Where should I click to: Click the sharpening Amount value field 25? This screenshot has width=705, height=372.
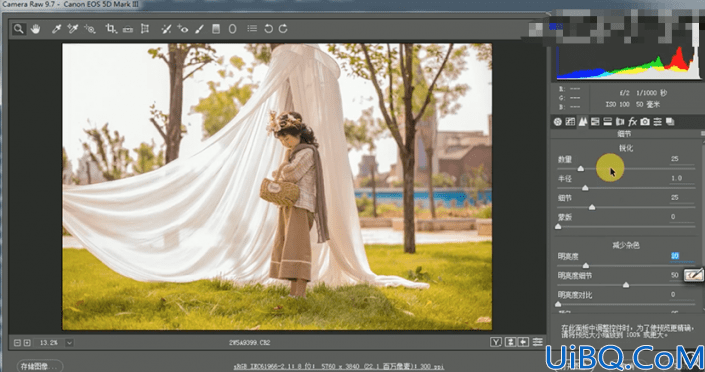point(682,159)
